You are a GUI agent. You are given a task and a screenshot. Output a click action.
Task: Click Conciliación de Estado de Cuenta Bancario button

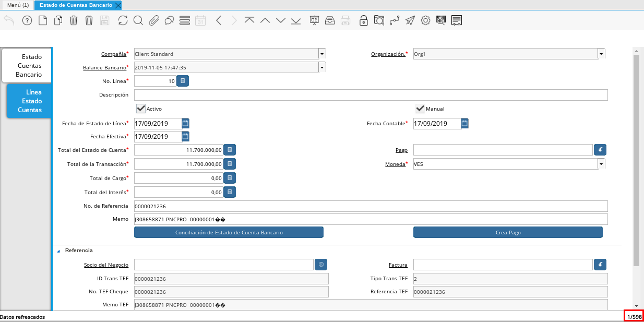[x=229, y=232]
